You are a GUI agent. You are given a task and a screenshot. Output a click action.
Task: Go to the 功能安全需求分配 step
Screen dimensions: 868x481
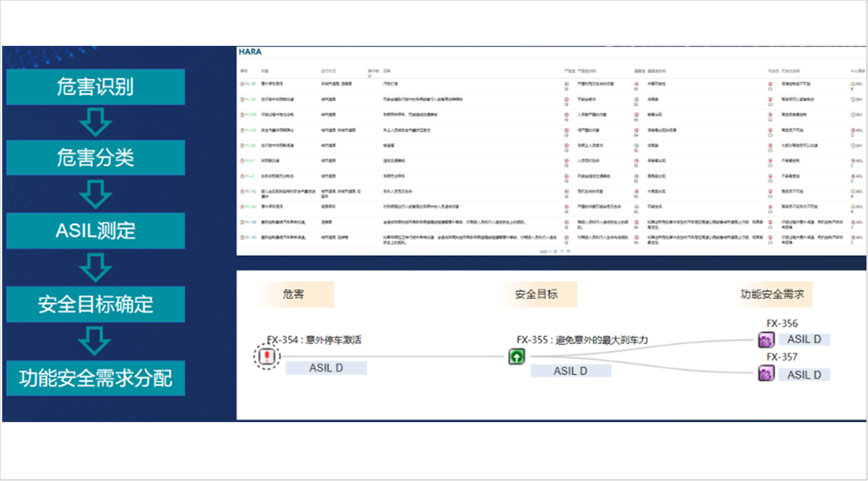tap(96, 378)
